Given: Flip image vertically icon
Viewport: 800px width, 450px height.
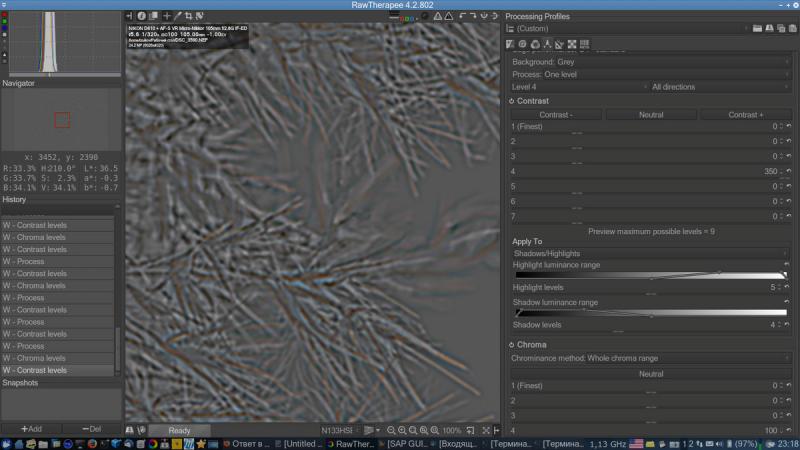Looking at the screenshot, I should click(494, 16).
